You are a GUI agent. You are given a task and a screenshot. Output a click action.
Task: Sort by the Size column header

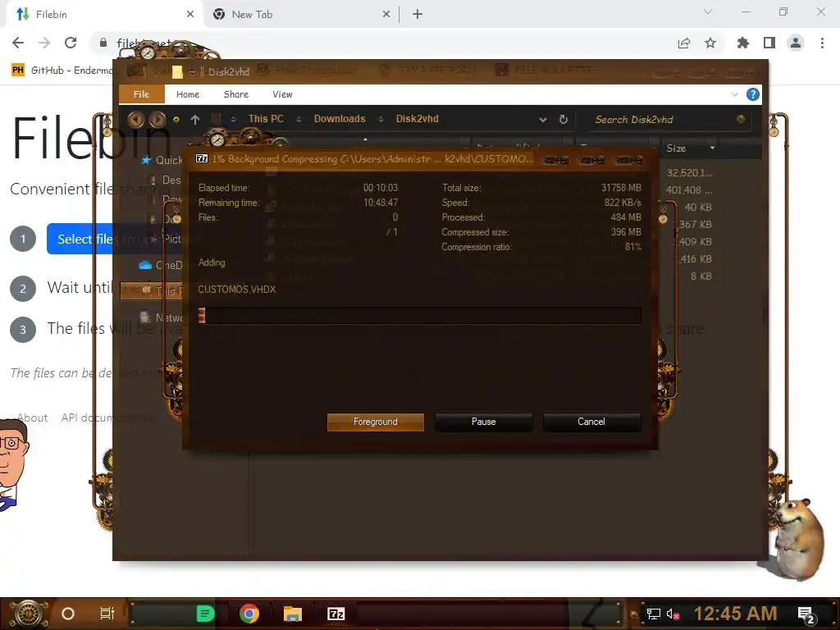tap(676, 148)
